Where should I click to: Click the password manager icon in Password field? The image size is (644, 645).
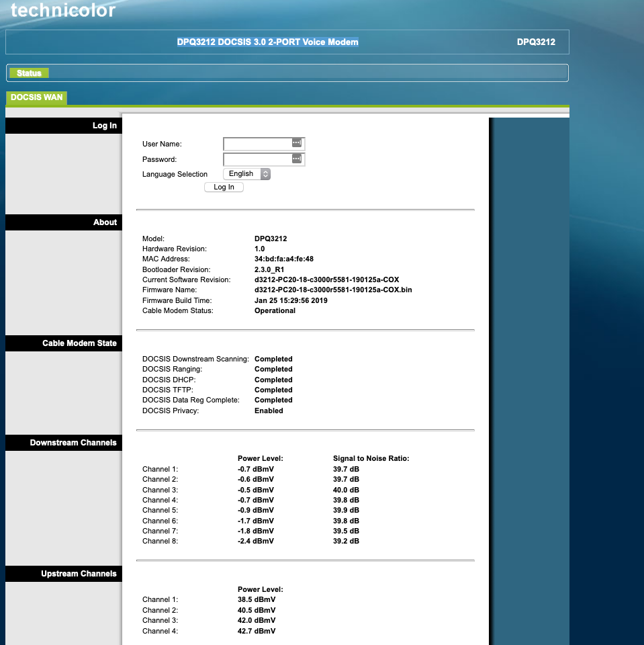pos(297,159)
